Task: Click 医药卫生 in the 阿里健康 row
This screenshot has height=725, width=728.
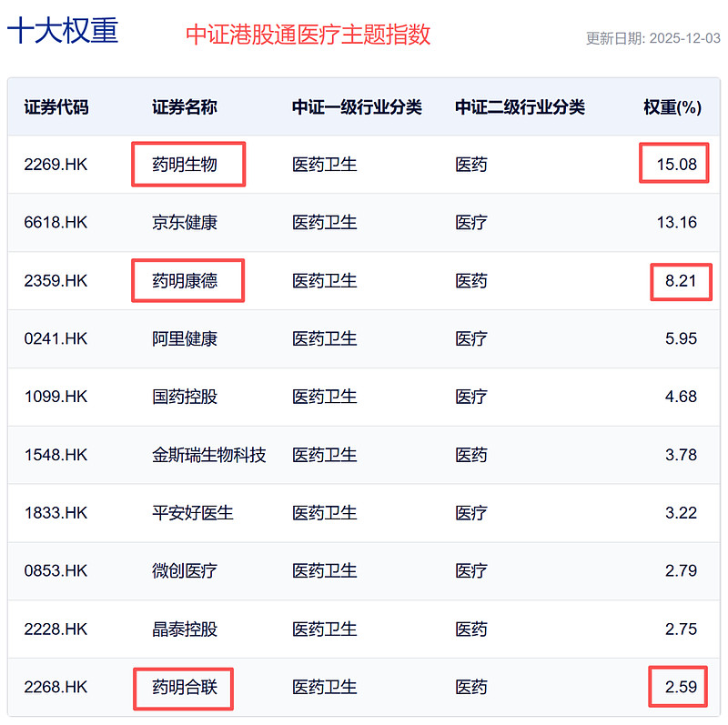Action: point(324,338)
